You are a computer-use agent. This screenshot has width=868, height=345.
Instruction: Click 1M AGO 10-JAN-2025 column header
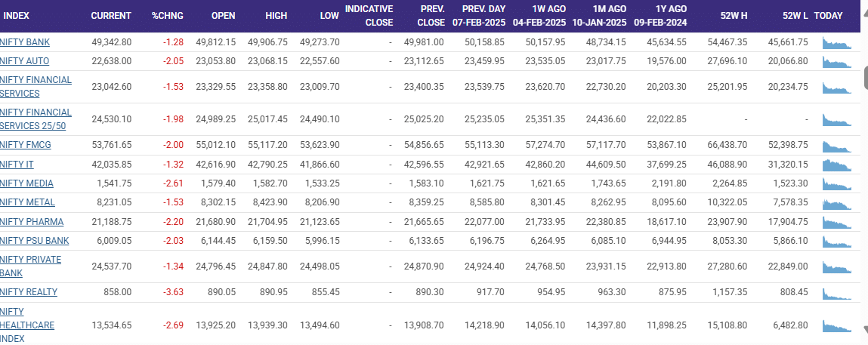pyautogui.click(x=601, y=16)
